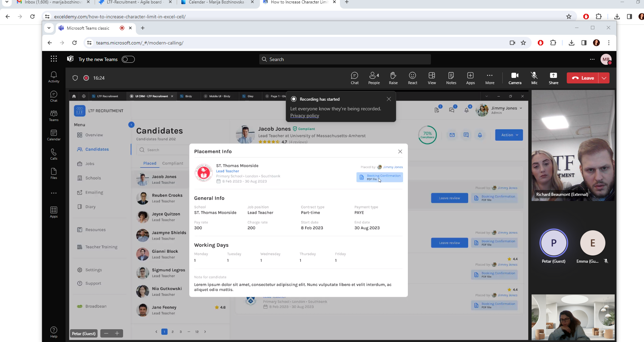Open Teams settings and more ellipsis
Image resolution: width=644 pixels, height=342 pixels.
pos(592,59)
